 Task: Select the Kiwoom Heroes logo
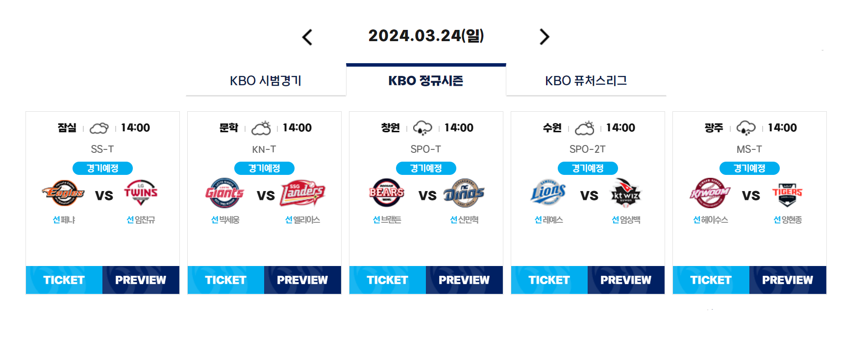[x=710, y=193]
